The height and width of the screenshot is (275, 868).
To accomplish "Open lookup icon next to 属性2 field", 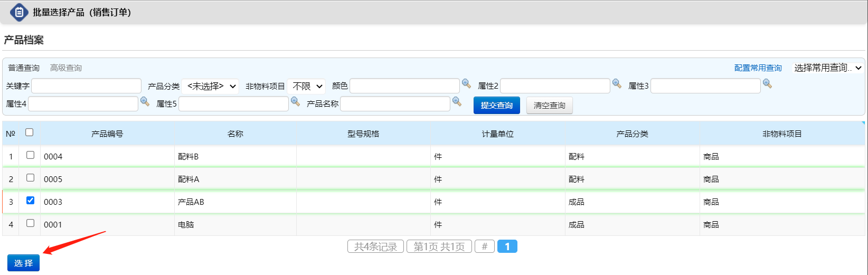I will coord(616,83).
